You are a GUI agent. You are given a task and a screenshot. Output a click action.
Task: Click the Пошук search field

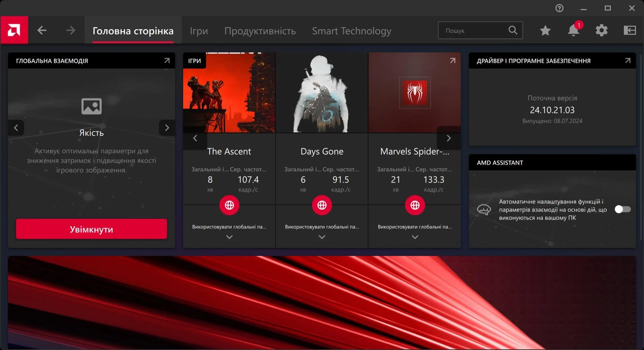point(480,30)
